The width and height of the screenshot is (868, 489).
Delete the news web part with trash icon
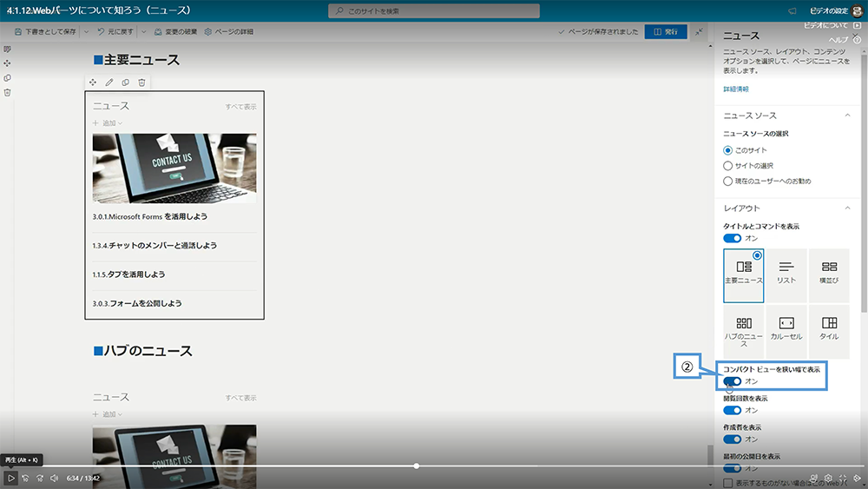coord(141,83)
